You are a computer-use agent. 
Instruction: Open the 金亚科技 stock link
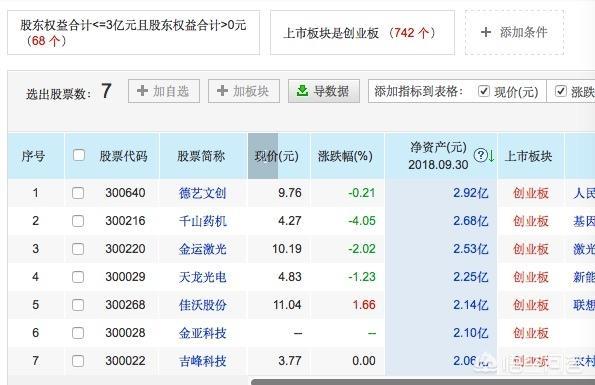coord(202,333)
